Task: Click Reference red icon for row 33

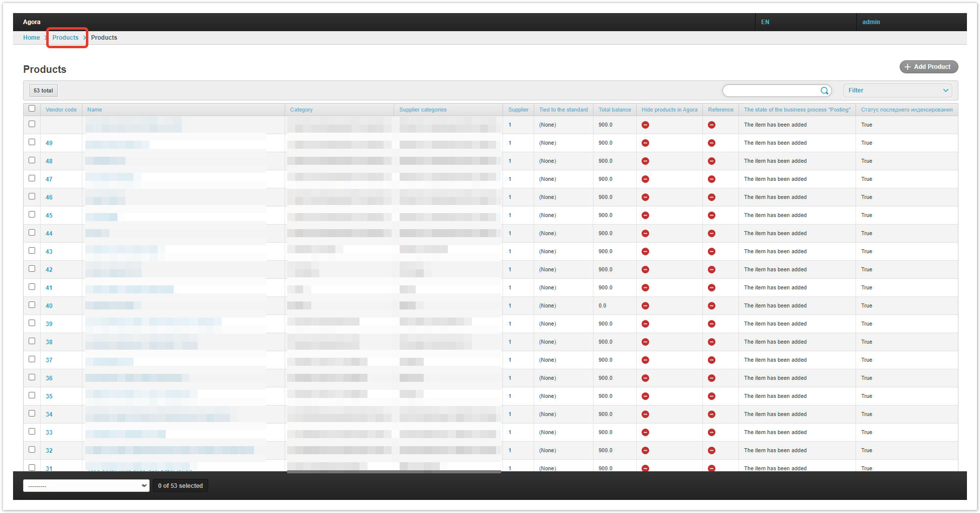Action: [x=711, y=433]
